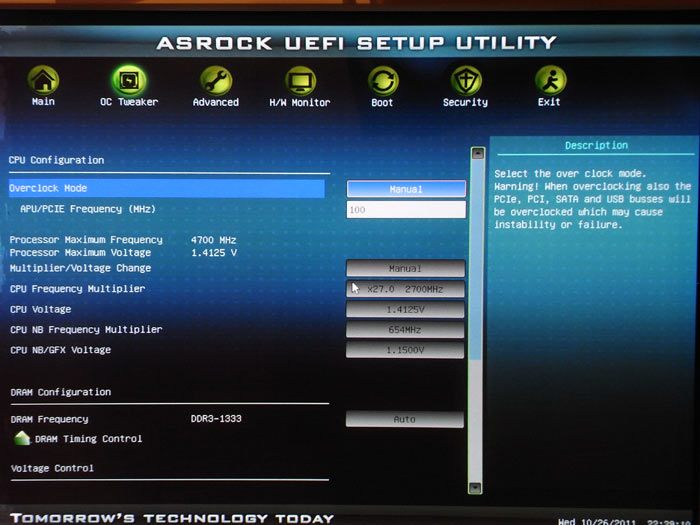Click the 1.4125 V maximum voltage value
The height and width of the screenshot is (525, 700).
[214, 253]
